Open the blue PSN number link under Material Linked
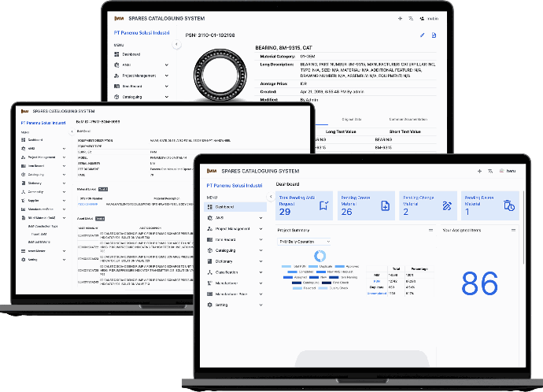Viewport: 543px width, 392px height. tap(87, 203)
